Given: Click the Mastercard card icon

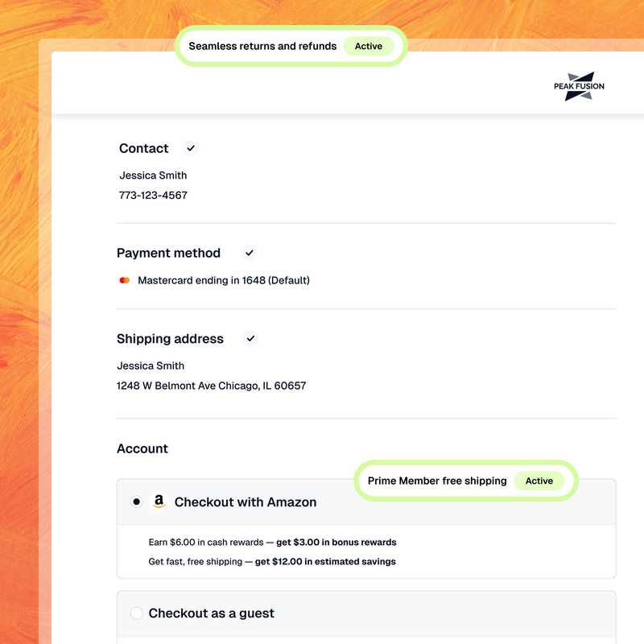Looking at the screenshot, I should click(x=124, y=280).
